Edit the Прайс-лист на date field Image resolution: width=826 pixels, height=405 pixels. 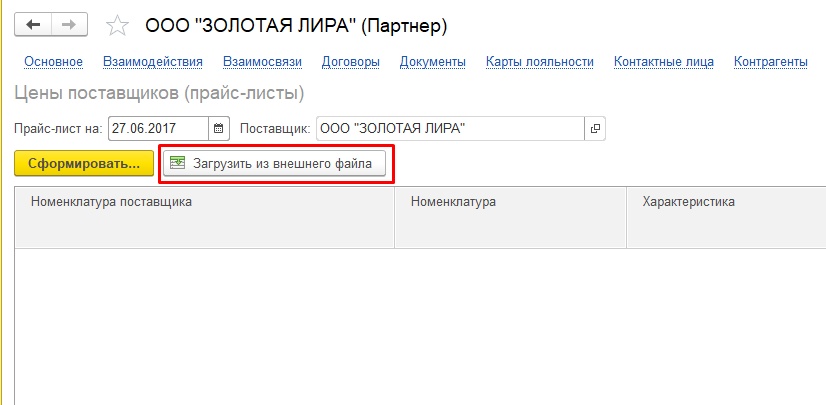(x=159, y=128)
